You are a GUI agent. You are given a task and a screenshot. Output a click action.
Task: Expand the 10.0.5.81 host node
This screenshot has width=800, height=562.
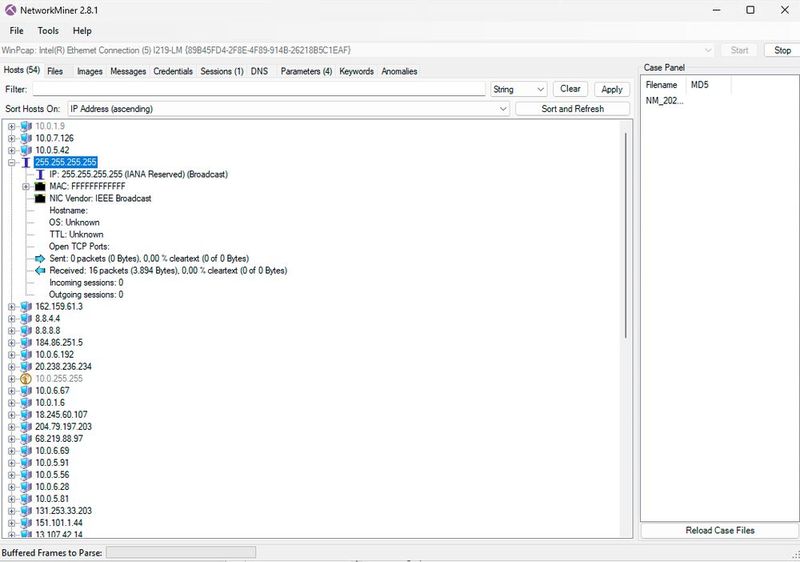(x=11, y=499)
